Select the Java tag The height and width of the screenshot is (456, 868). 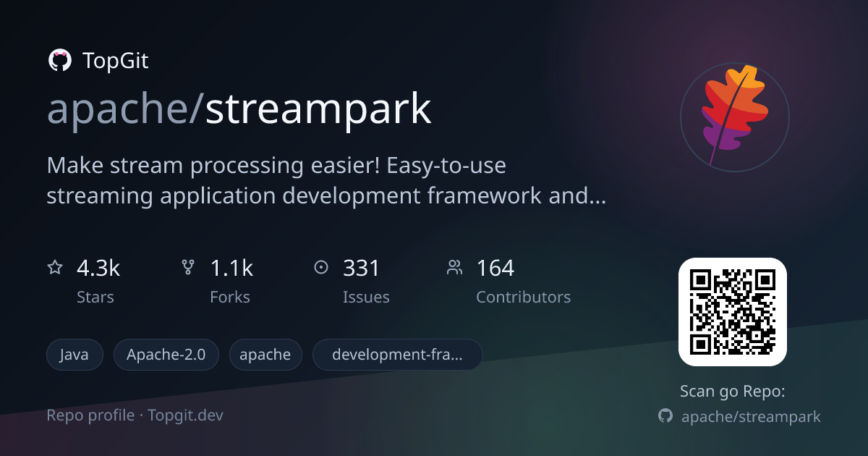click(x=75, y=355)
